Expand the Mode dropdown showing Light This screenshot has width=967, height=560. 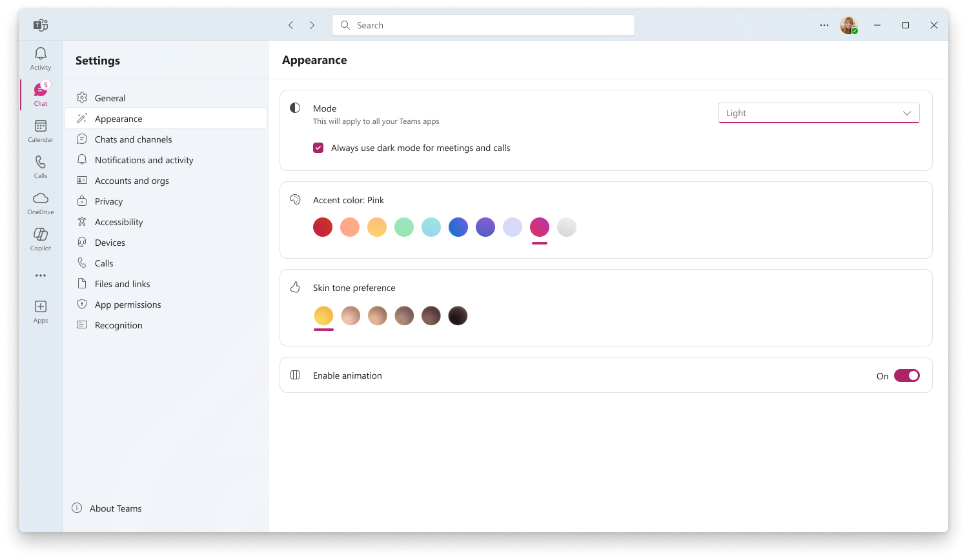819,113
